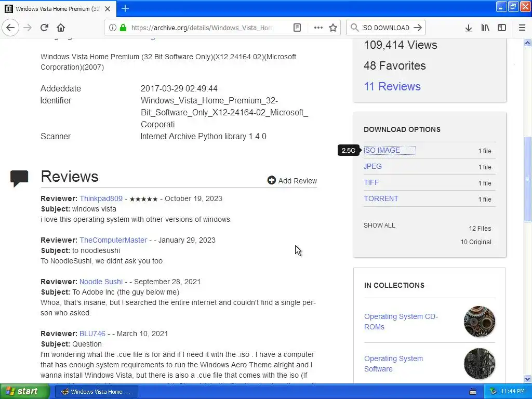
Task: Open the TIFF download option
Action: pyautogui.click(x=371, y=182)
